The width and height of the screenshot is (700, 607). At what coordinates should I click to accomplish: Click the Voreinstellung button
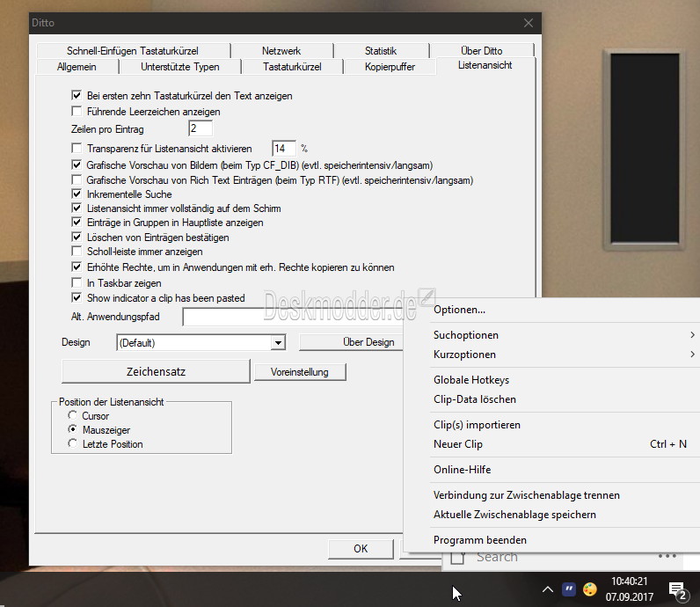click(300, 372)
